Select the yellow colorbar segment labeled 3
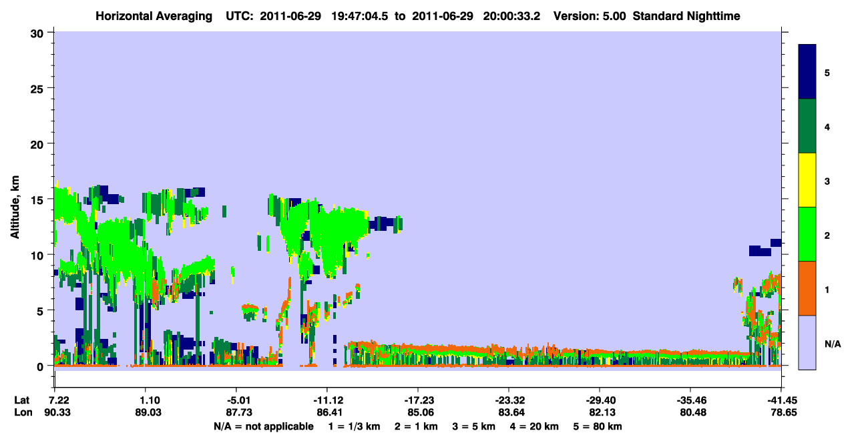The height and width of the screenshot is (445, 868). [807, 180]
